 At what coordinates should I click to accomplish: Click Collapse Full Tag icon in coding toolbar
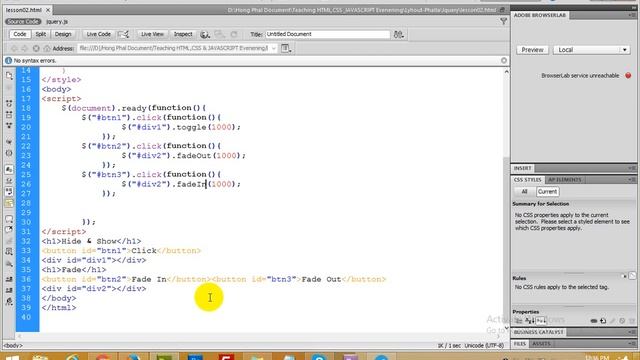[x=9, y=103]
